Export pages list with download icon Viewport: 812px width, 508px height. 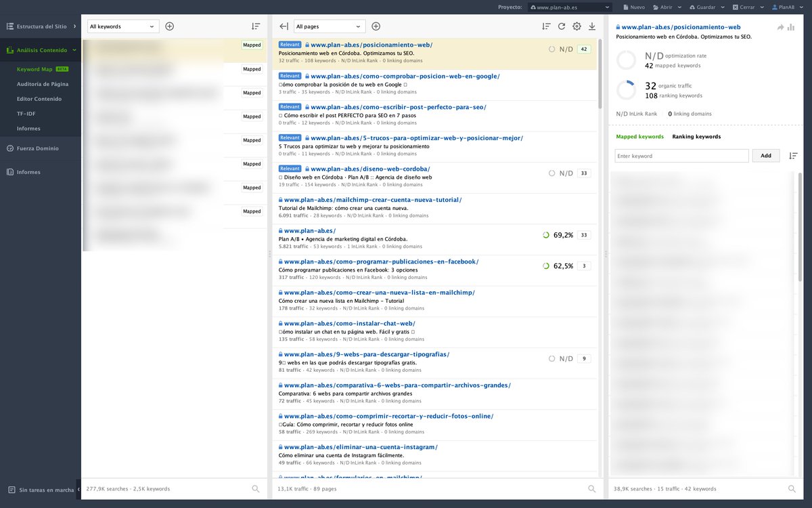click(x=592, y=26)
